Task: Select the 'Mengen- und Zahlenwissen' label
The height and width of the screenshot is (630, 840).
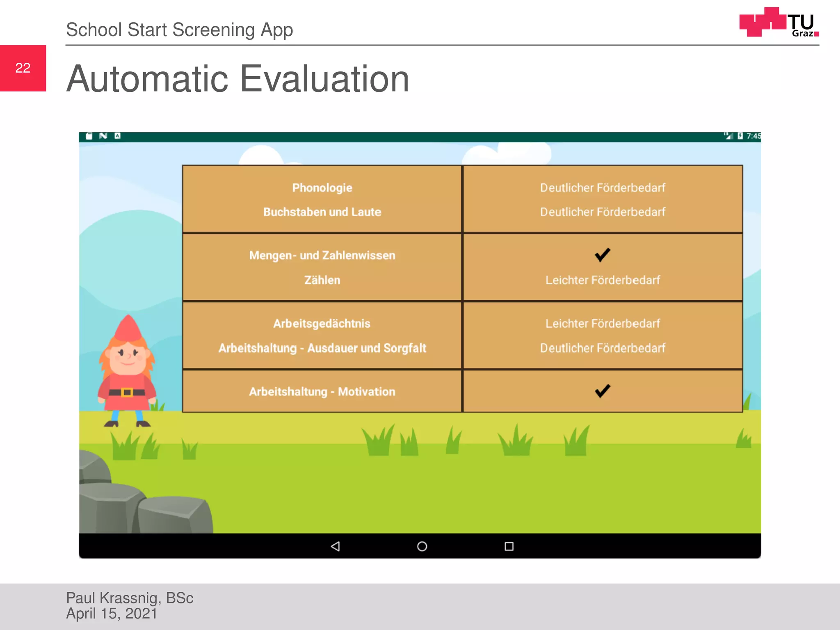Action: point(322,256)
